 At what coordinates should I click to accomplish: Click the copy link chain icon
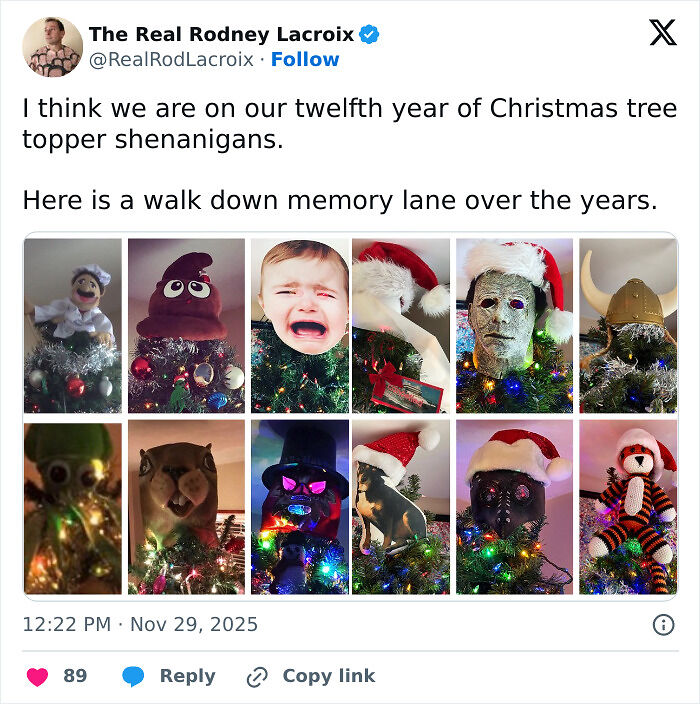click(x=257, y=676)
